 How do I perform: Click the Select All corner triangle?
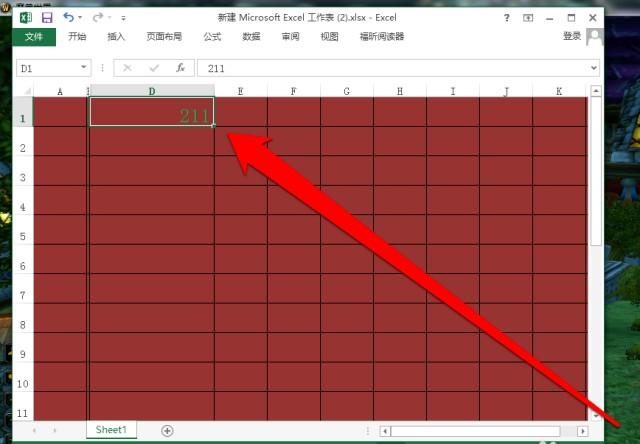coord(27,91)
